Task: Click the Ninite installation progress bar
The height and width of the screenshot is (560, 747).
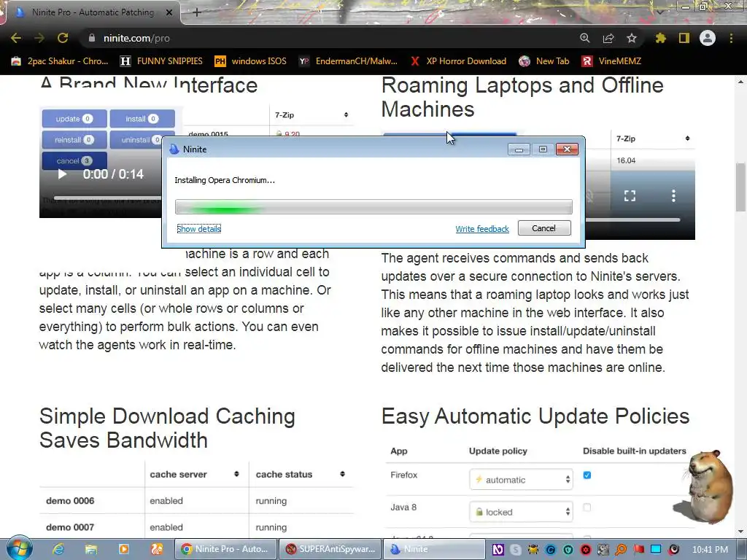Action: click(373, 206)
